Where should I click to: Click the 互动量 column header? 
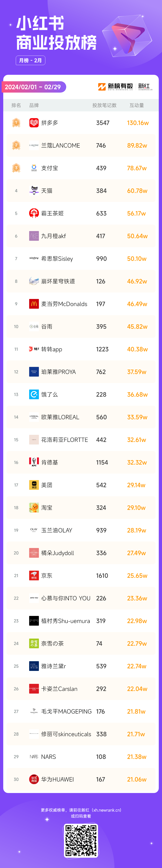pyautogui.click(x=137, y=105)
